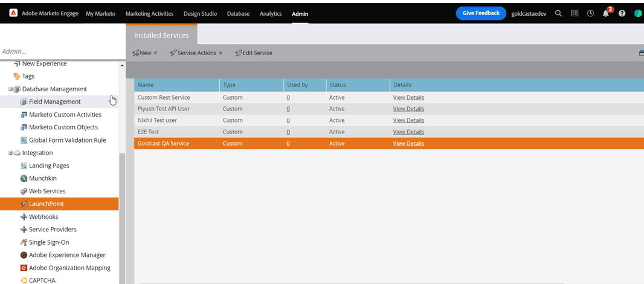Open the search magnifier icon
This screenshot has width=644, height=284.
(558, 13)
